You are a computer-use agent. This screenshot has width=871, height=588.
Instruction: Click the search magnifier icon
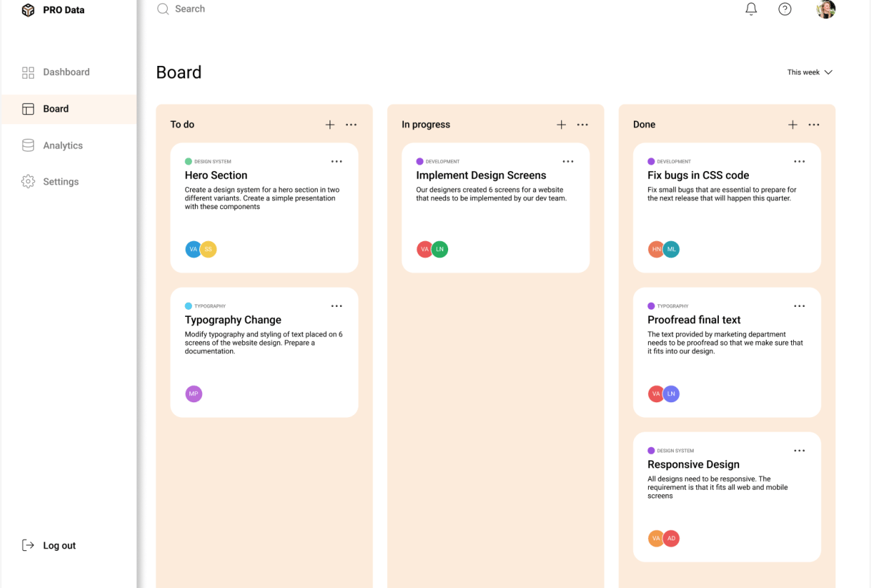point(163,8)
